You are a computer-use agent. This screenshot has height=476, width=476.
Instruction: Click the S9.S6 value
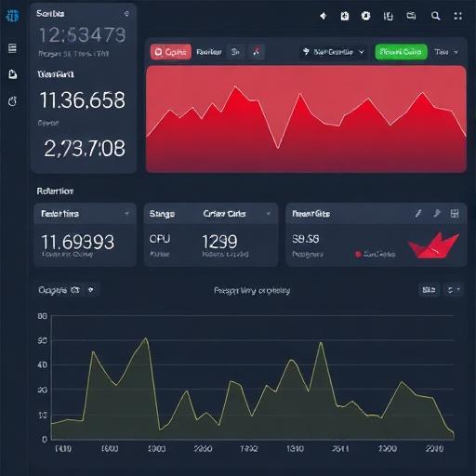tap(306, 239)
